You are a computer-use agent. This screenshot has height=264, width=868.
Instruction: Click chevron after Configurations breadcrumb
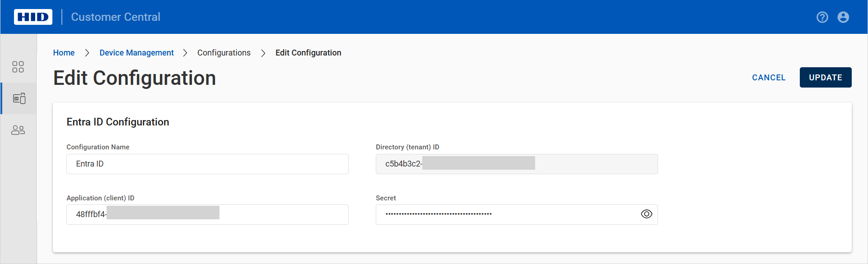(263, 53)
